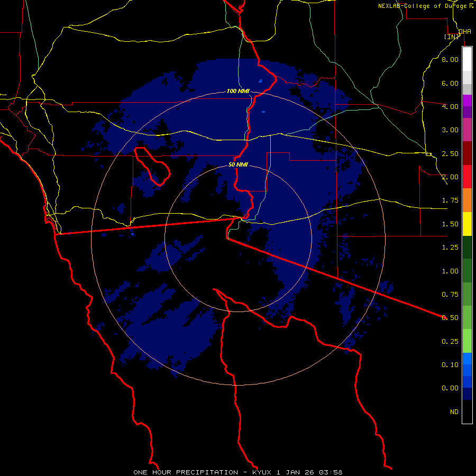476x476 pixels.
Task: Select the 2.50 legend value
Action: pyautogui.click(x=450, y=153)
